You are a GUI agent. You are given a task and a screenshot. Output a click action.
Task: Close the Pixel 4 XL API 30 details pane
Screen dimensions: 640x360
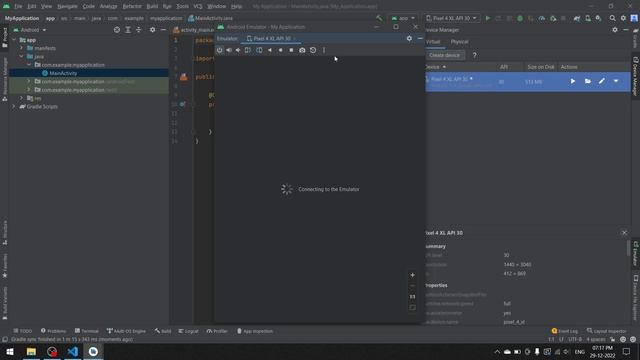pyautogui.click(x=624, y=233)
